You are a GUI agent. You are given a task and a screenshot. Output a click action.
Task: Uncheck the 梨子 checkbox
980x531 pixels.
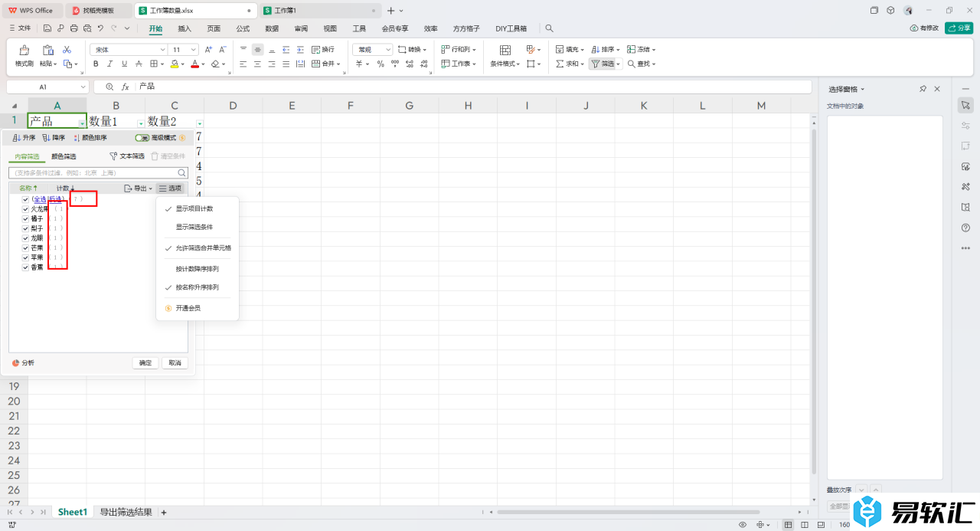(x=25, y=228)
